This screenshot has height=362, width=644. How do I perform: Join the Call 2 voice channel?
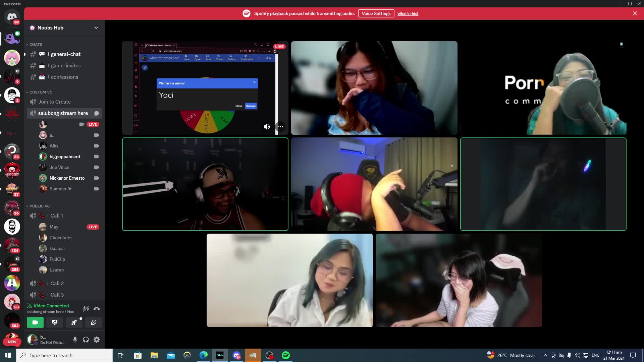[x=64, y=284]
